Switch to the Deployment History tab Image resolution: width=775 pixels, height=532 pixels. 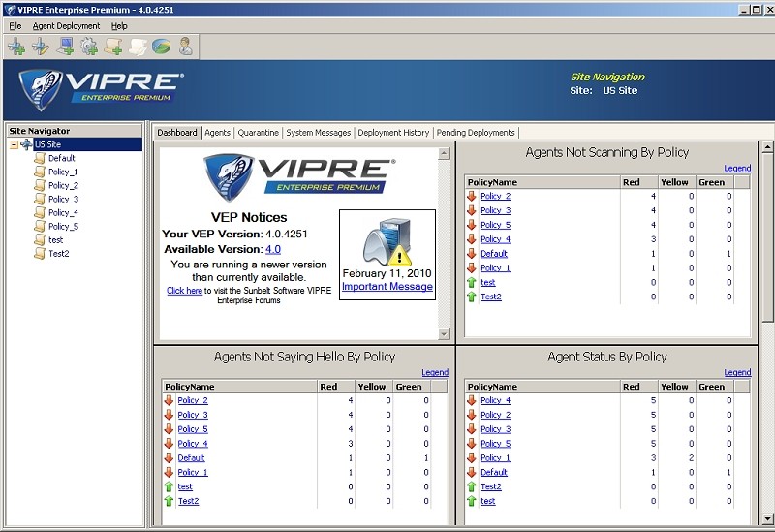[393, 133]
